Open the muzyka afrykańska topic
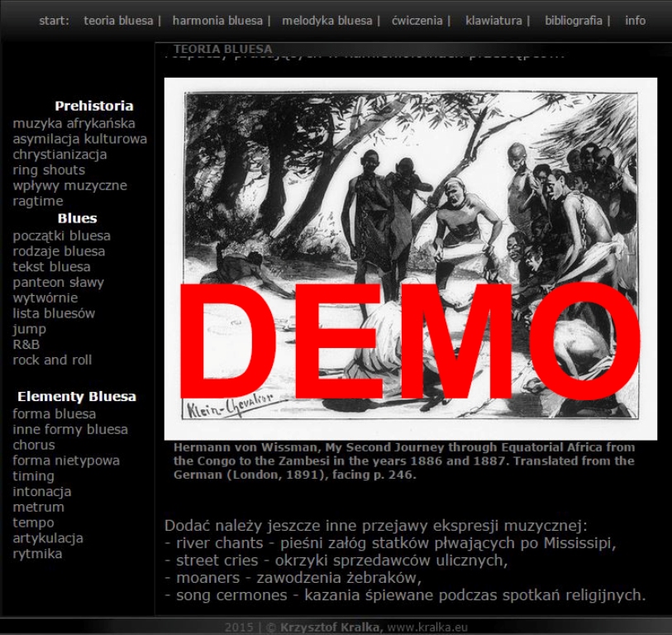The image size is (672, 635). (74, 123)
